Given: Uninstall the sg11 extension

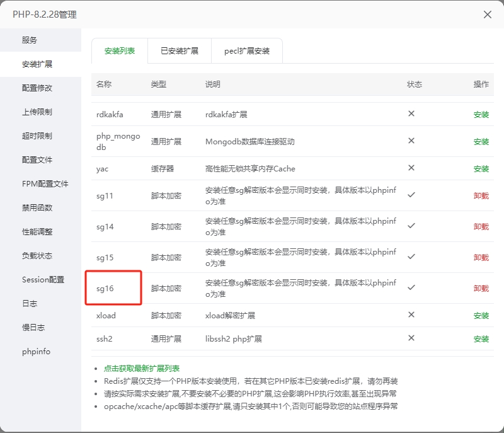Looking at the screenshot, I should (481, 196).
